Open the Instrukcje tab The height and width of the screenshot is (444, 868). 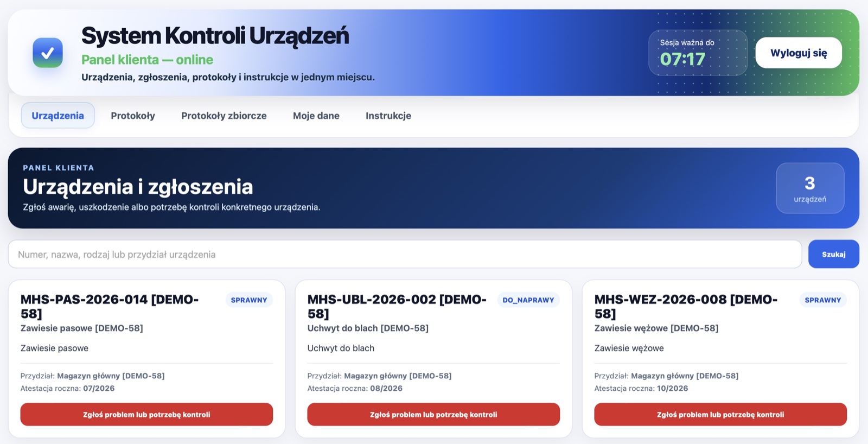click(388, 116)
